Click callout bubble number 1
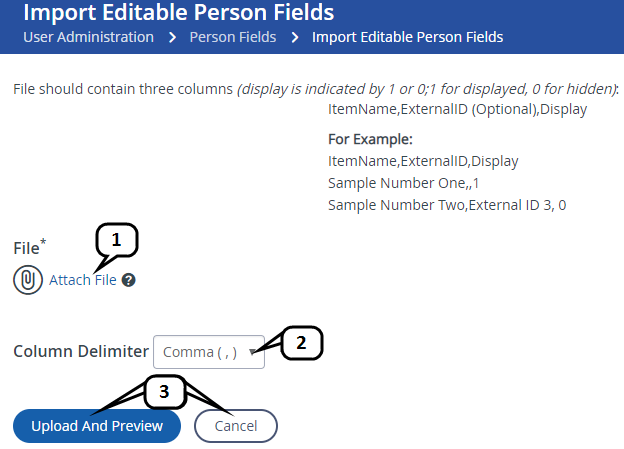 (116, 240)
